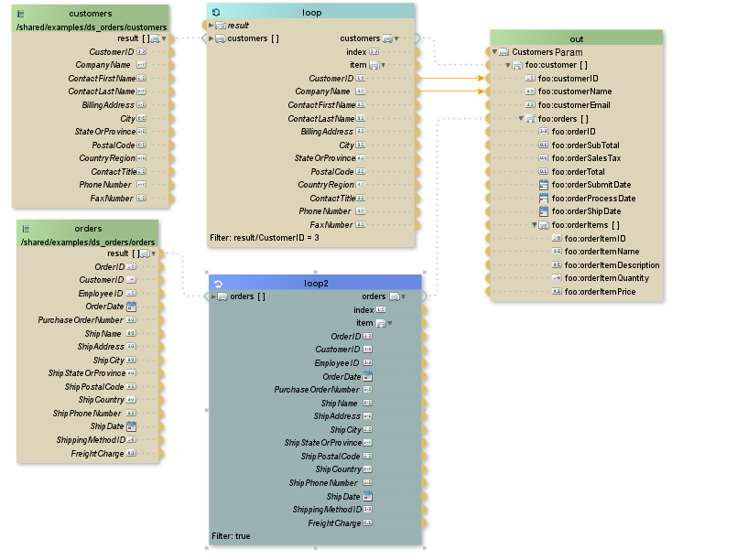Collapse the item node in loop2
The image size is (737, 560).
coord(390,323)
